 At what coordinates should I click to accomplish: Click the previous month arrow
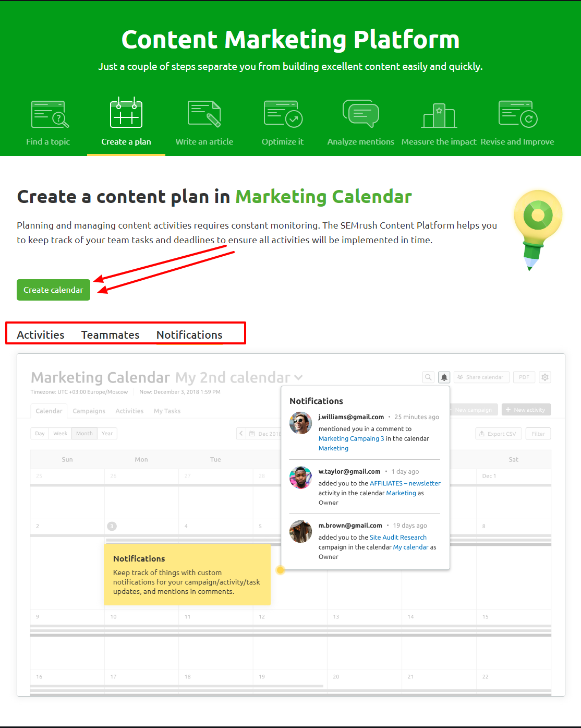[241, 434]
